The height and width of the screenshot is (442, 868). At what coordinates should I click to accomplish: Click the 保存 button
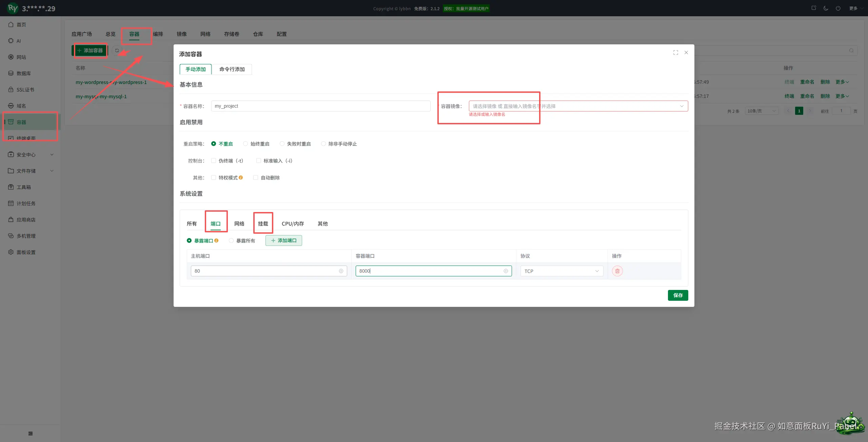coord(678,295)
